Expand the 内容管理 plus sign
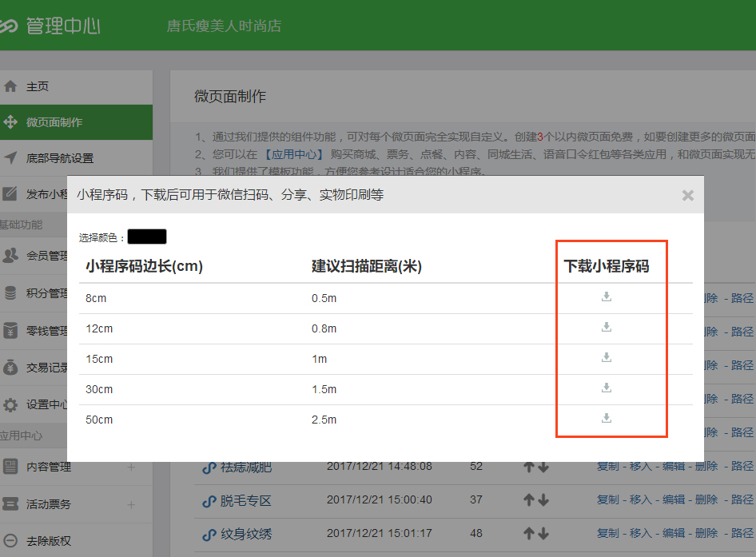The image size is (756, 557). (x=131, y=467)
